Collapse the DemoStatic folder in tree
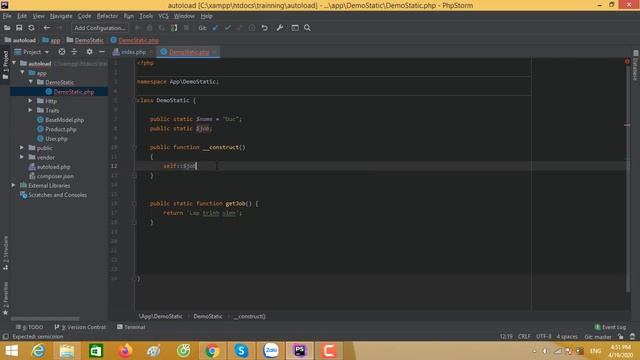The height and width of the screenshot is (360, 640). [x=31, y=82]
